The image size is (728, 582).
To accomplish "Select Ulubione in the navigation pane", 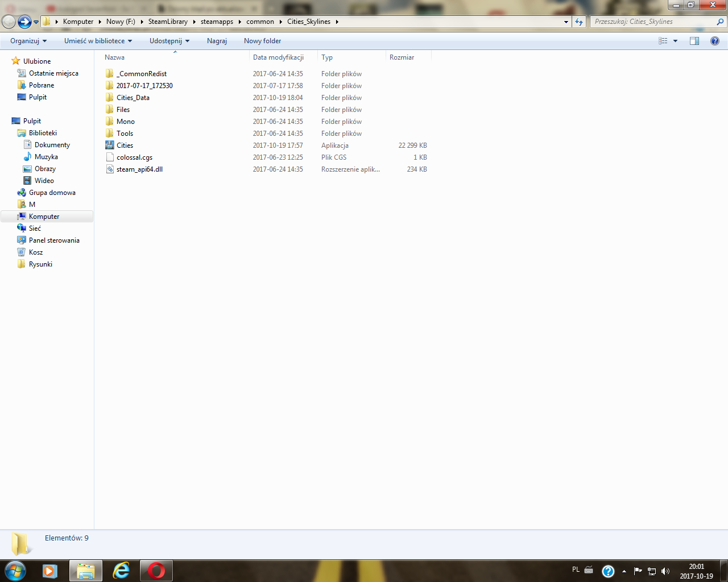I will (x=37, y=61).
